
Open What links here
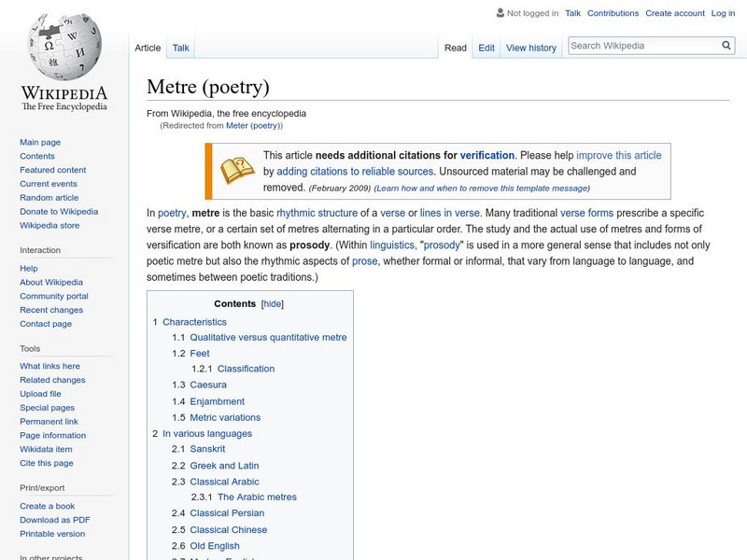point(49,366)
